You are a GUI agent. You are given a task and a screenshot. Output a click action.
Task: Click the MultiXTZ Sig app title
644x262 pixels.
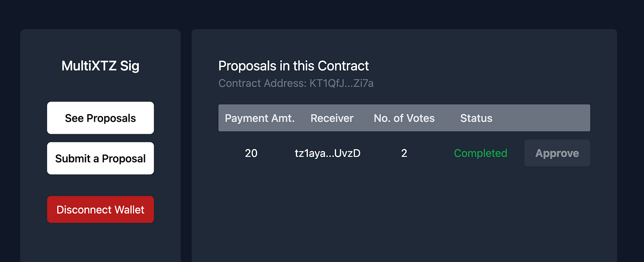click(100, 66)
